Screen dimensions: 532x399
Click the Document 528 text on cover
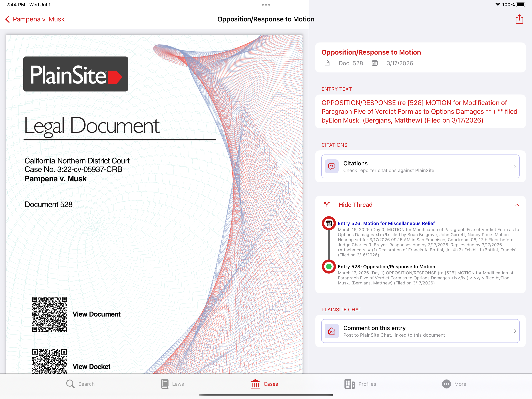pos(48,204)
